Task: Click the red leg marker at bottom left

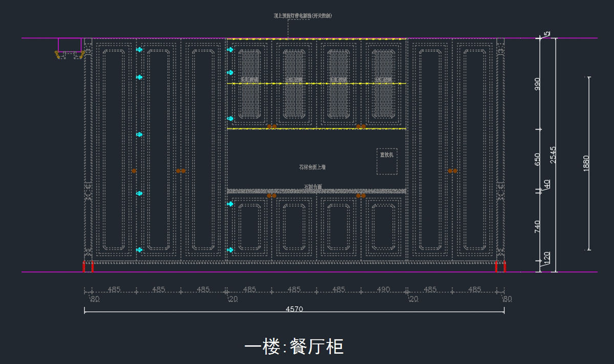Action: [x=89, y=266]
